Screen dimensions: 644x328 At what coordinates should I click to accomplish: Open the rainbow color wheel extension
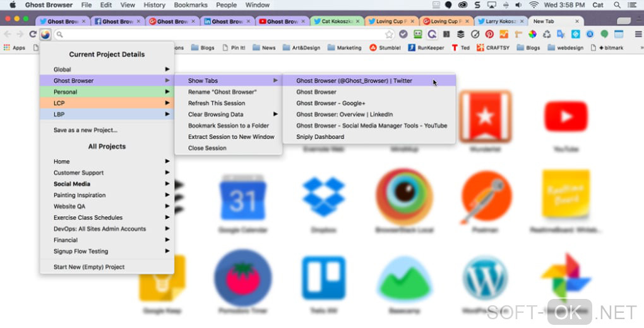click(x=532, y=34)
